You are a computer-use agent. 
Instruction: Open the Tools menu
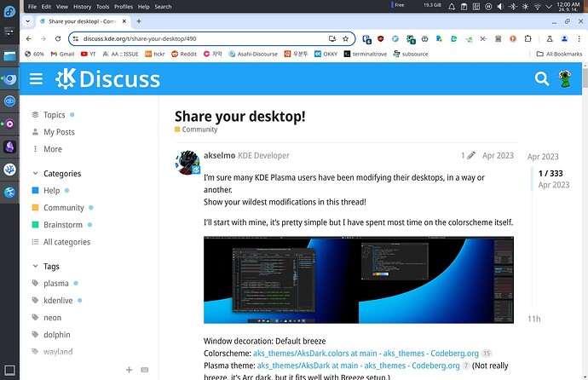point(102,6)
